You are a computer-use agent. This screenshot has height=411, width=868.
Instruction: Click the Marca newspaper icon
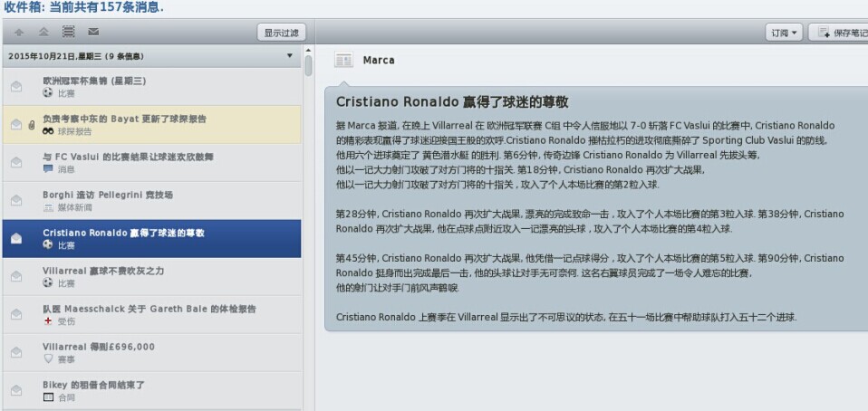coord(343,61)
